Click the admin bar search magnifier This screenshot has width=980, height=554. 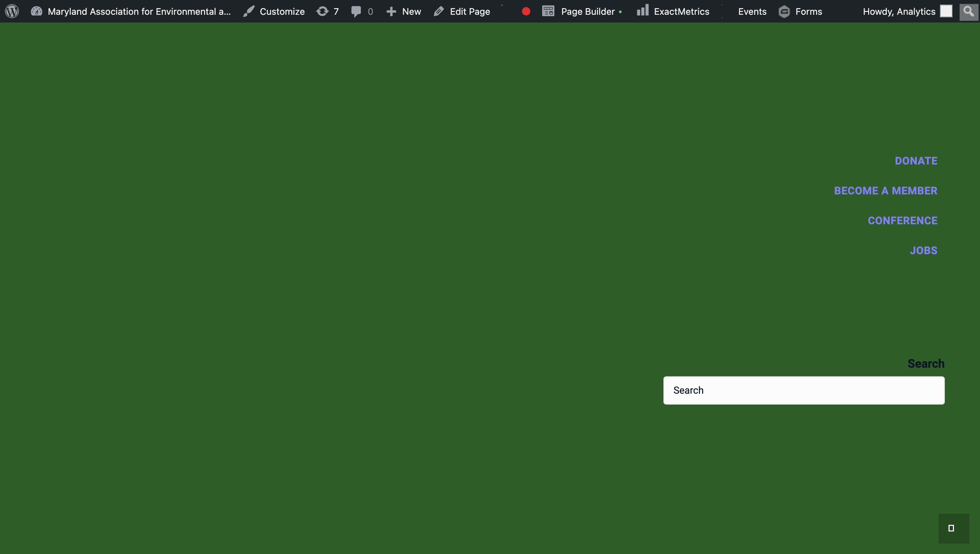point(968,11)
